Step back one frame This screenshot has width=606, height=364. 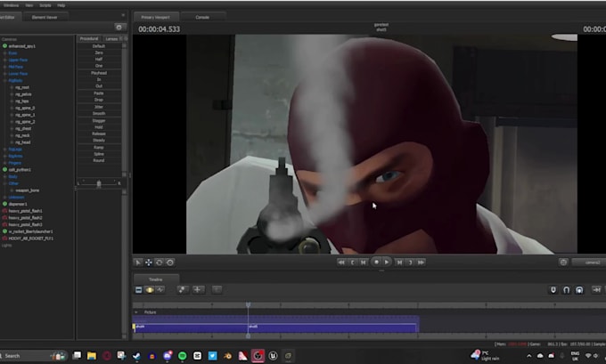364,263
